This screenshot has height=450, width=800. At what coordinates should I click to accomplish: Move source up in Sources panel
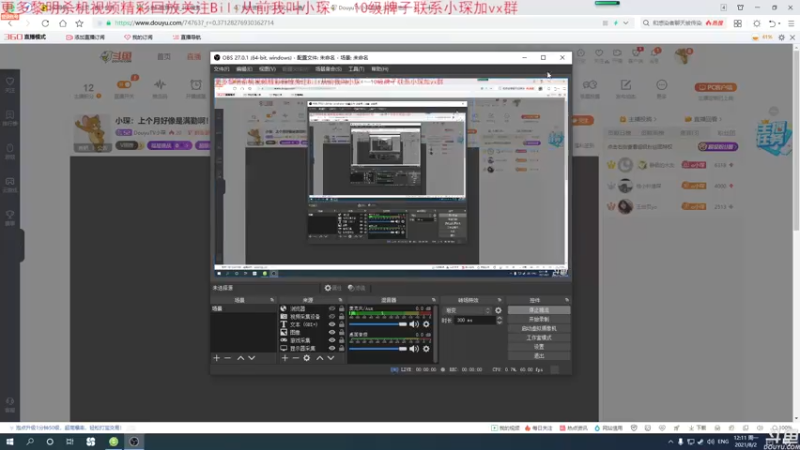[319, 358]
